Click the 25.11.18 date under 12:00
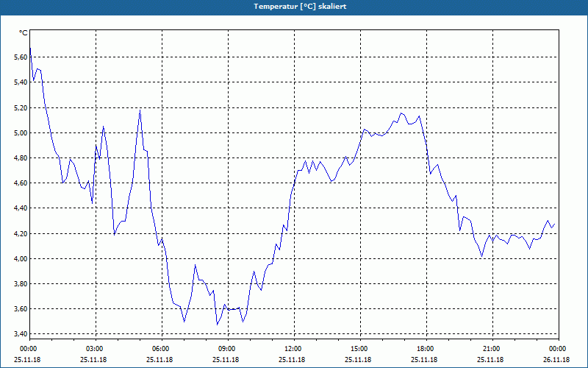Viewport: 588px width, 368px height. click(292, 360)
